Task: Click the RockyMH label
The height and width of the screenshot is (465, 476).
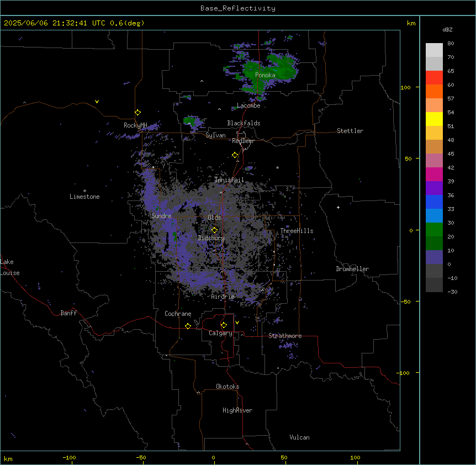Action: tap(135, 125)
